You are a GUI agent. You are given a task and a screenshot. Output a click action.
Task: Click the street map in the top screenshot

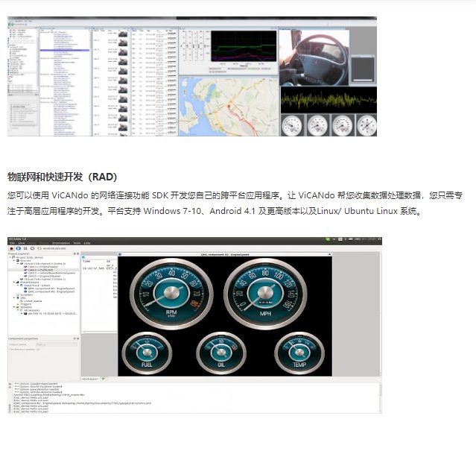click(228, 108)
